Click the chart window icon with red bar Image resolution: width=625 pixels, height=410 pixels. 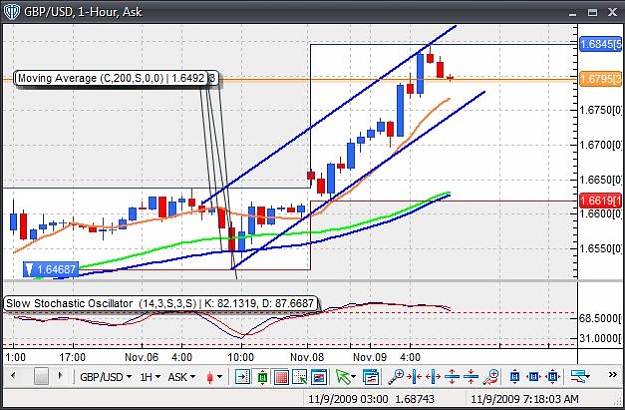(x=319, y=377)
